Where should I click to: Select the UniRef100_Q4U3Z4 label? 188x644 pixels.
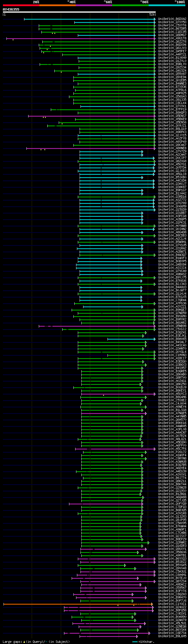[x=172, y=71]
